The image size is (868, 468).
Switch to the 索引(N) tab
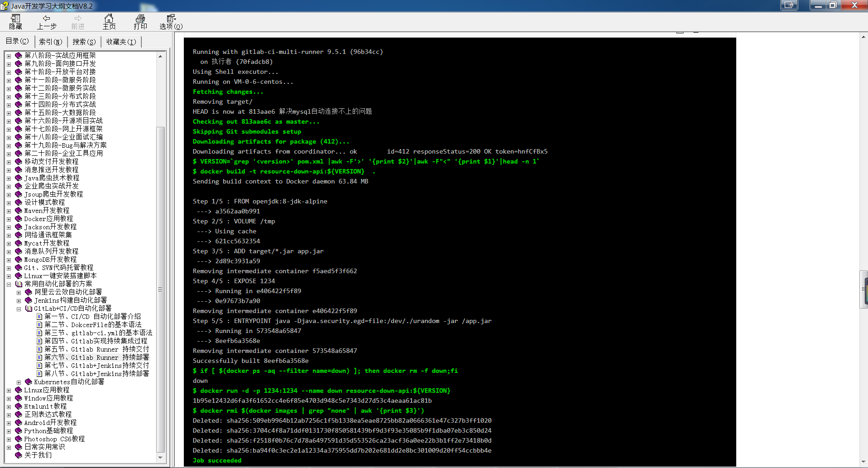[x=51, y=42]
